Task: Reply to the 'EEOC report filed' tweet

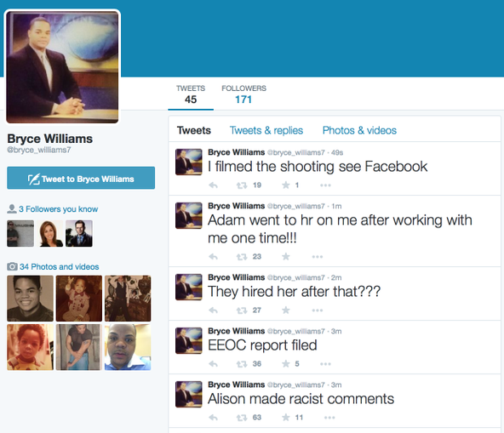Action: pyautogui.click(x=213, y=364)
